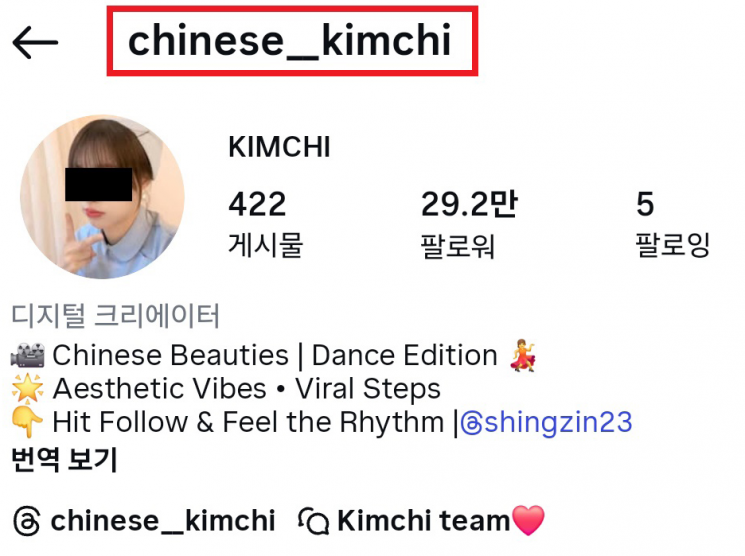Viewport: 745px width, 556px height.
Task: Tap the back arrow icon
Action: coord(35,42)
